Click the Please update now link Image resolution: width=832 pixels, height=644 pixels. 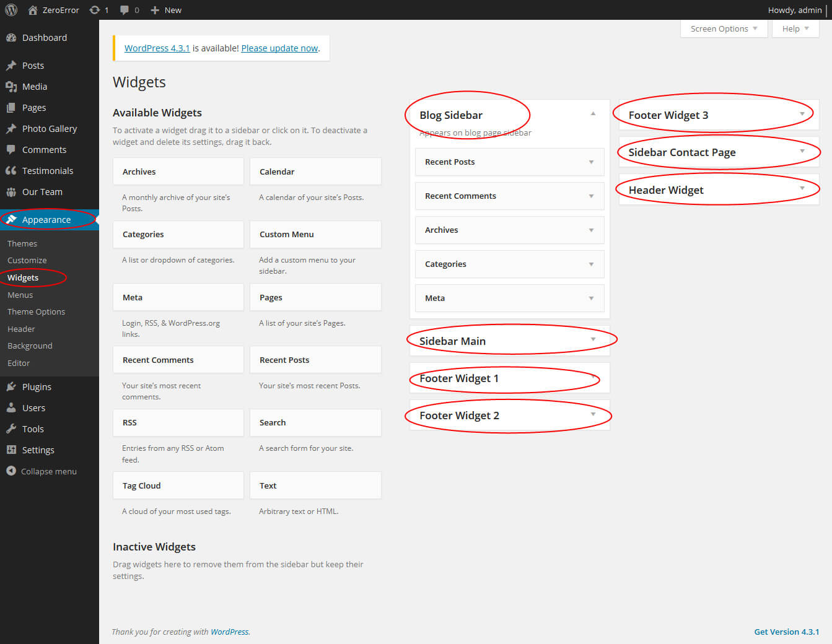(279, 48)
